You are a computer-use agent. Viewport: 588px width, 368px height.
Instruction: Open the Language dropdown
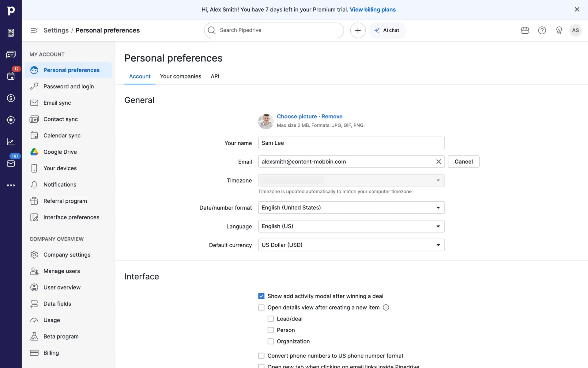[x=351, y=226]
